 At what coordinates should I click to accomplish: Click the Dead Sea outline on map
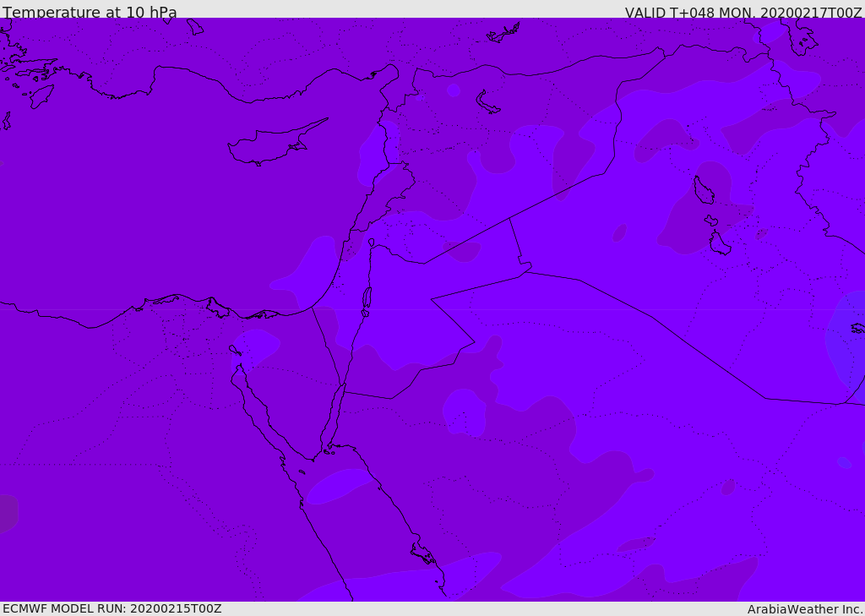(x=367, y=297)
